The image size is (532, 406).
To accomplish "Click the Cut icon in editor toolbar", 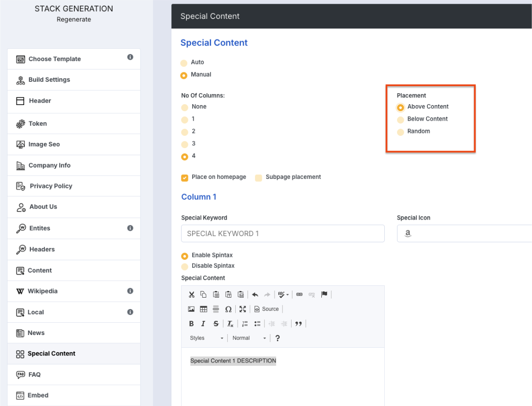I will [x=191, y=294].
